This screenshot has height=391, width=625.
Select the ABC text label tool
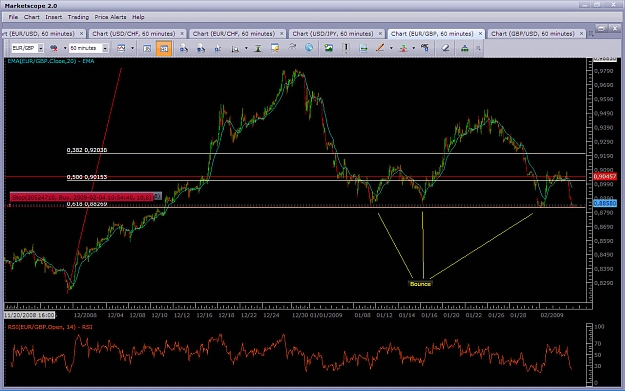click(x=425, y=48)
